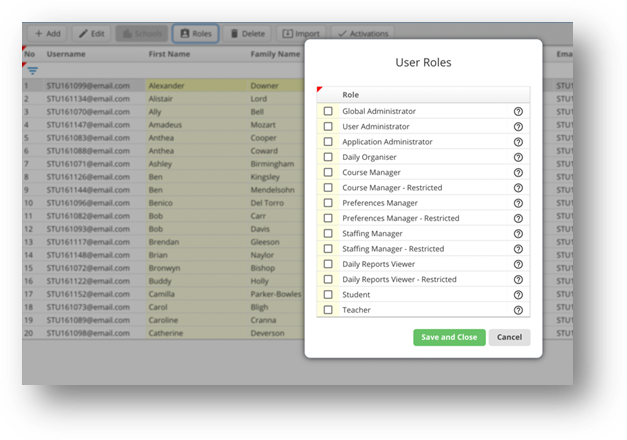Open help for Daily Reports Viewer - Restricted
Image resolution: width=627 pixels, height=440 pixels.
point(518,280)
